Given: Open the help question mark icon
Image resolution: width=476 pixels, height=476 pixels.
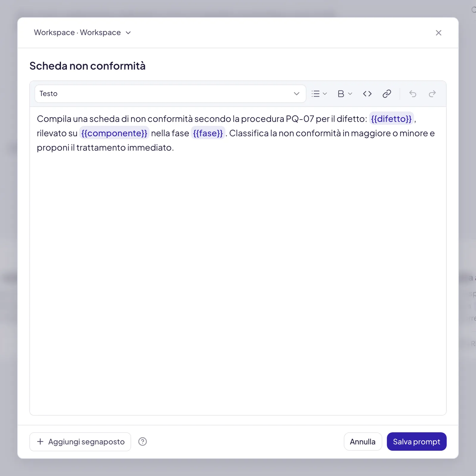Looking at the screenshot, I should (143, 441).
